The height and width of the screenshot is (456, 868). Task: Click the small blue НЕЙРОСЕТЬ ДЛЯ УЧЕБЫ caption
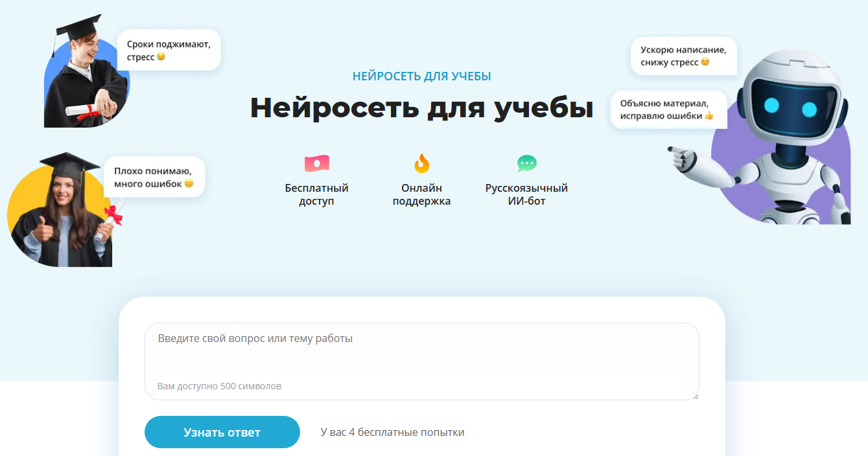pos(421,76)
